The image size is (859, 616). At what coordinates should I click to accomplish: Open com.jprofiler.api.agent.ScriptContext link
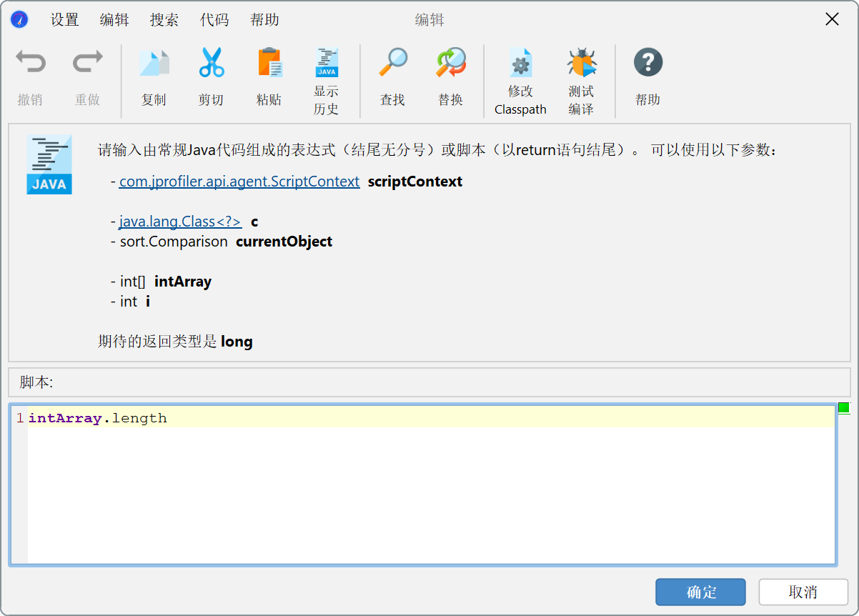point(239,182)
